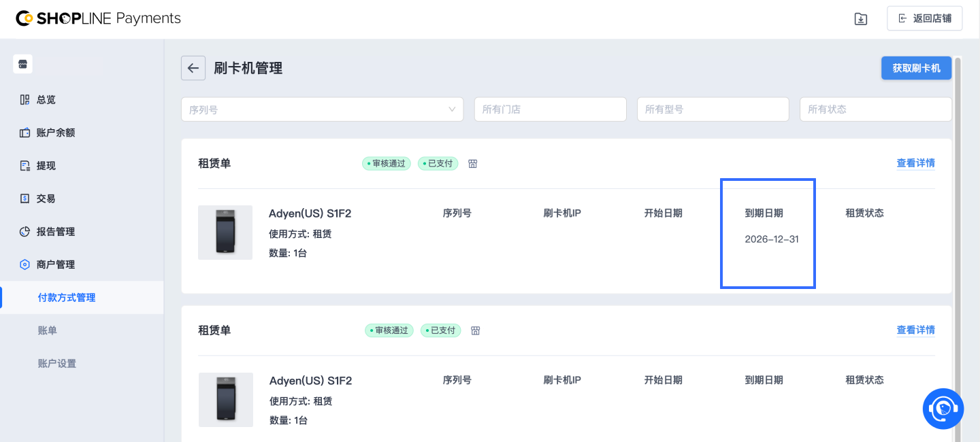This screenshot has height=442, width=980.
Task: Open the 所有型号 model filter
Action: 713,109
